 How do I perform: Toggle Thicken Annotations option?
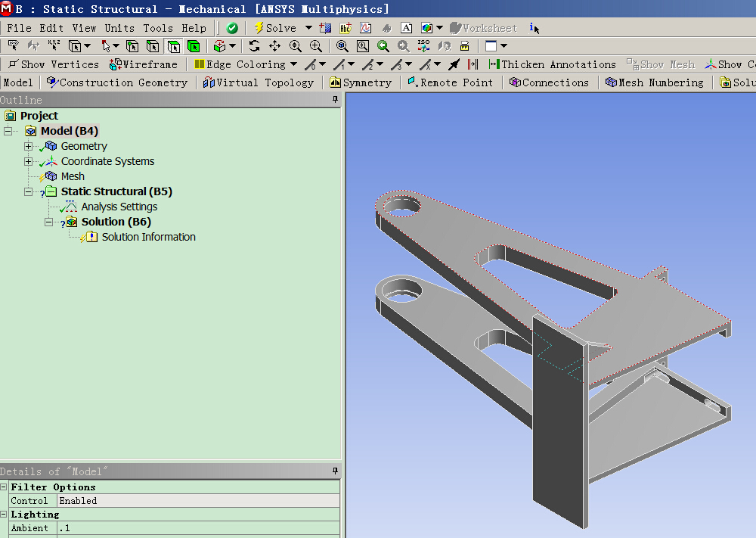[552, 64]
